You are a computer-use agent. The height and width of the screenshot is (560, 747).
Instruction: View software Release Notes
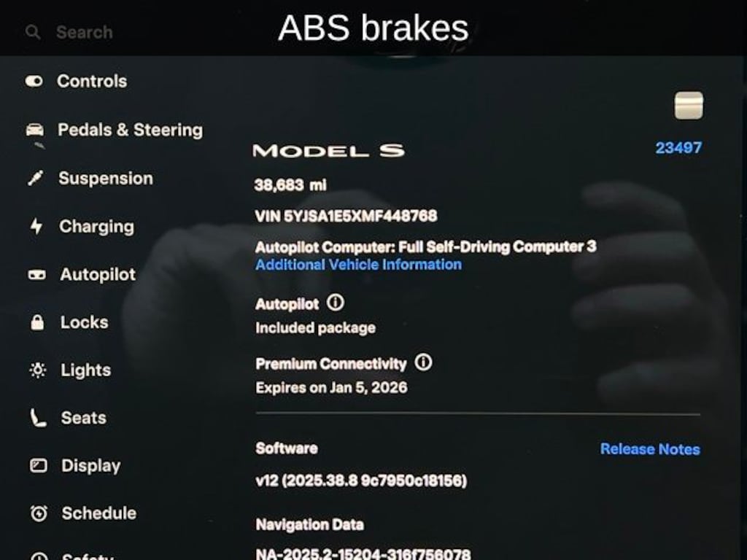[649, 449]
